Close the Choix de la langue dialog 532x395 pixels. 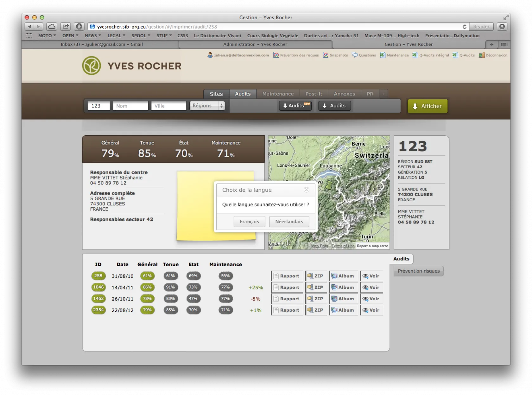click(306, 190)
